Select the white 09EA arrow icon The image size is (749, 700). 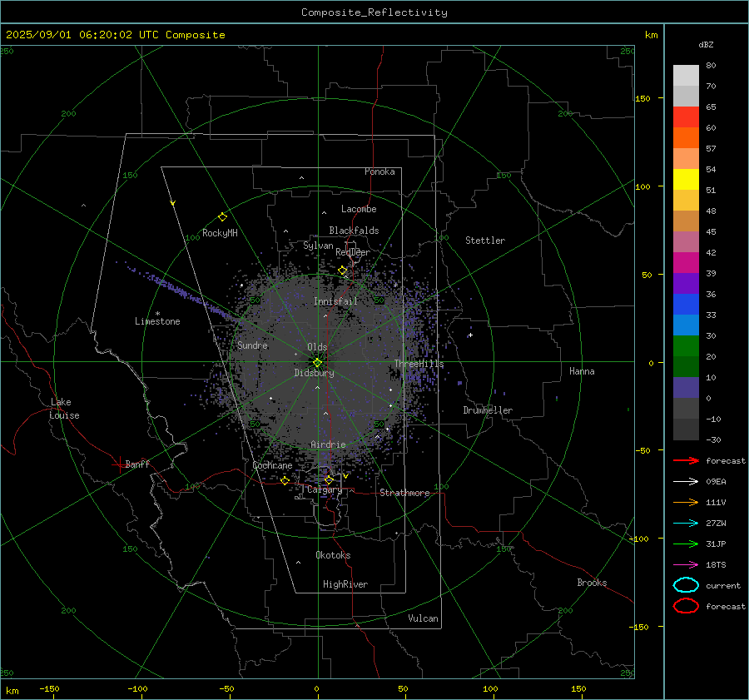click(686, 481)
